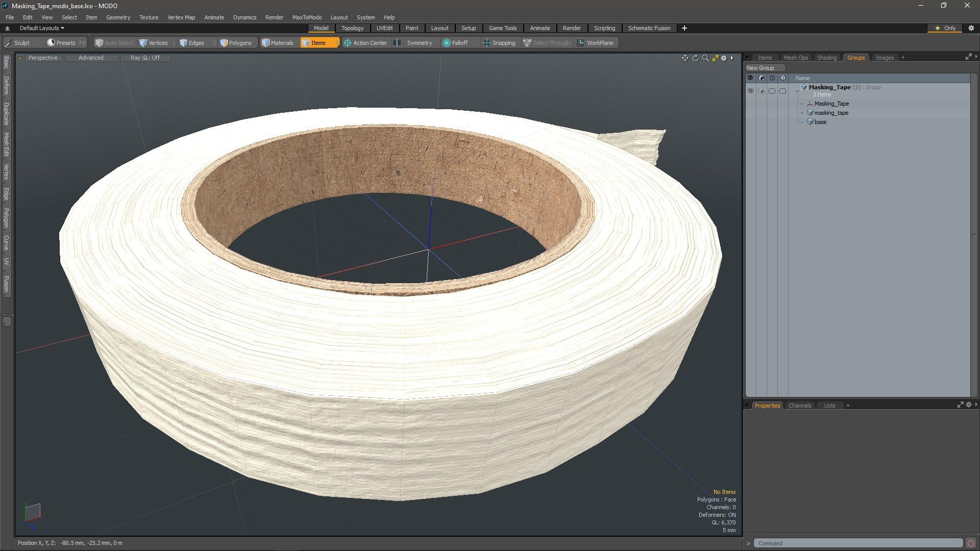Expand the viewport options arrow
Viewport: 980px width, 551px height.
click(x=732, y=58)
